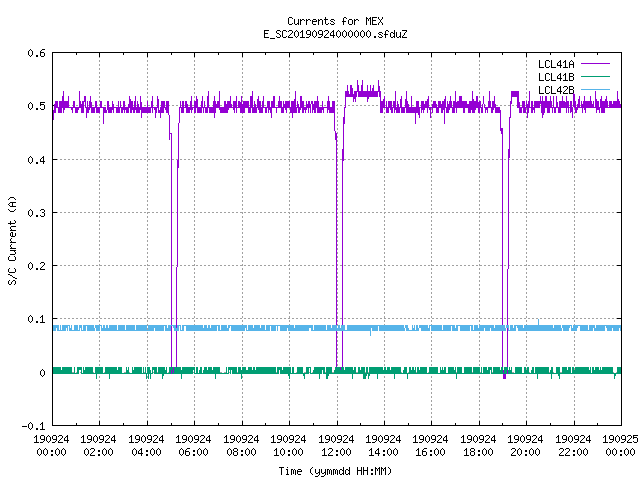Click the x-axis tick 190924 14:00
The height and width of the screenshot is (480, 640).
383,446
